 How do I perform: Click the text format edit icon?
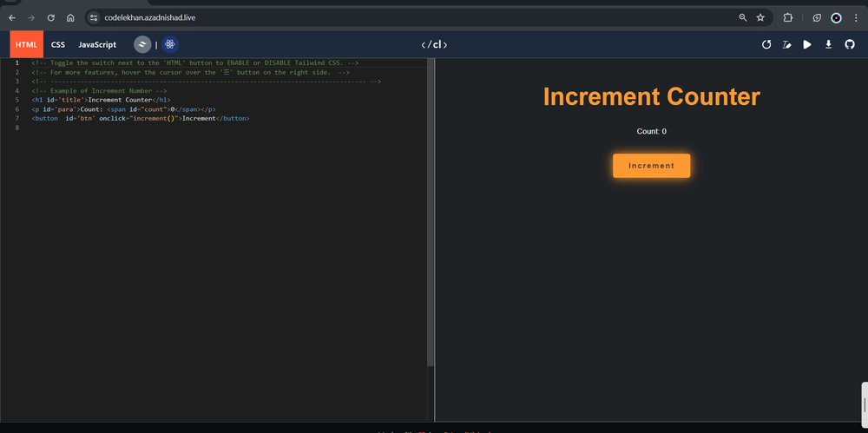click(786, 44)
